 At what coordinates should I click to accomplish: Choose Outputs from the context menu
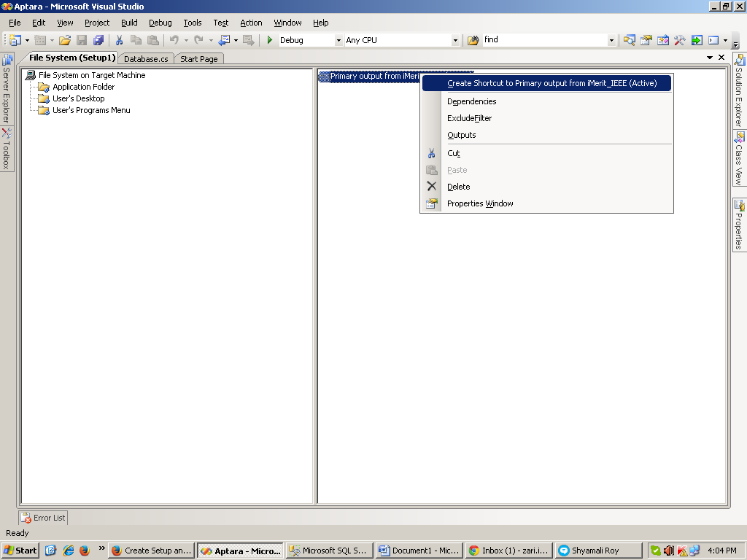point(547,135)
